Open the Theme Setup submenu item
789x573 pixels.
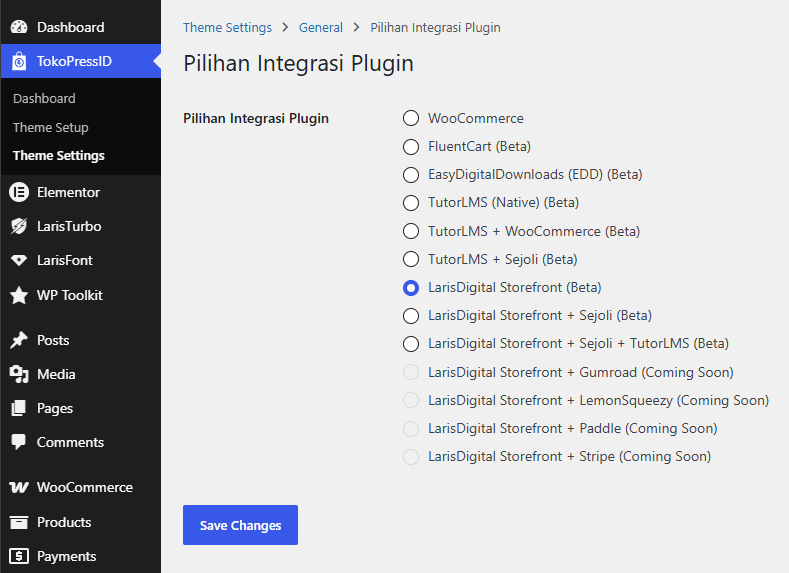point(51,127)
